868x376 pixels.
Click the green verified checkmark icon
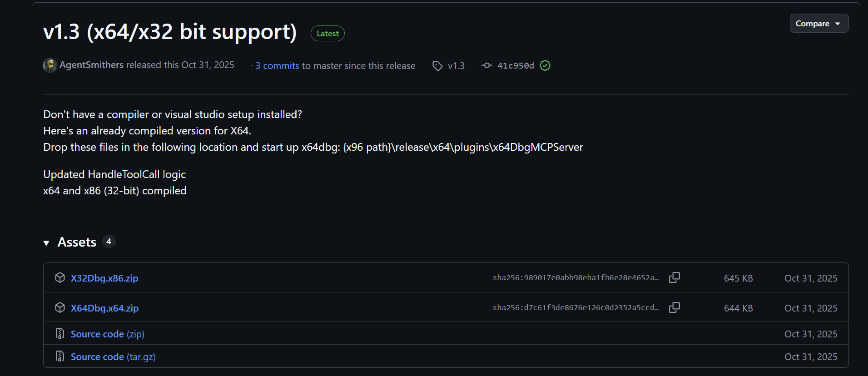(545, 66)
